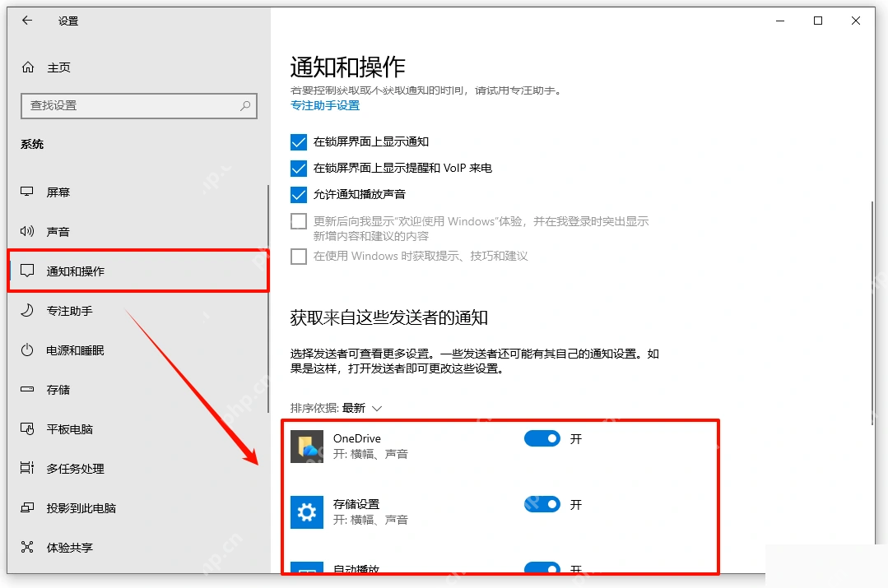Click the 投影到此电脑 projection icon

tap(26, 507)
